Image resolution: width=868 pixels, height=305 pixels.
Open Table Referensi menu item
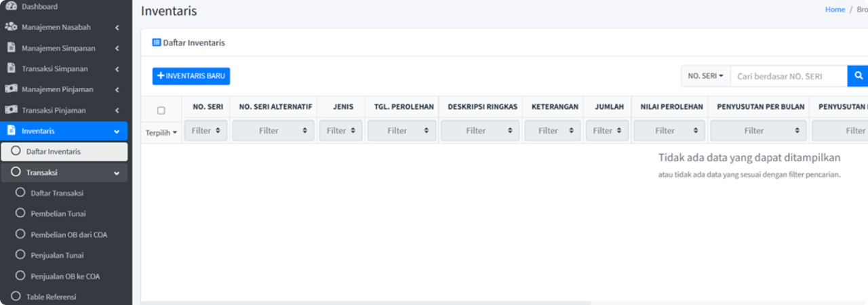tap(51, 297)
